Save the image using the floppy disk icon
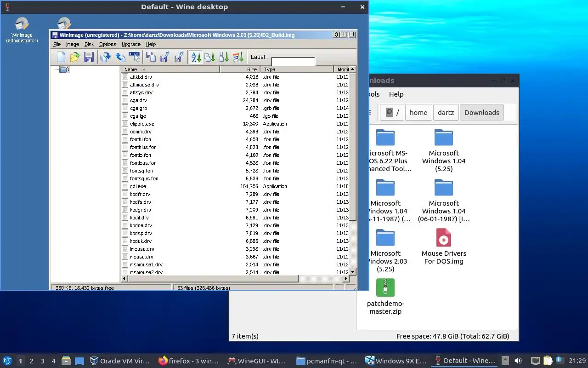 tap(89, 57)
